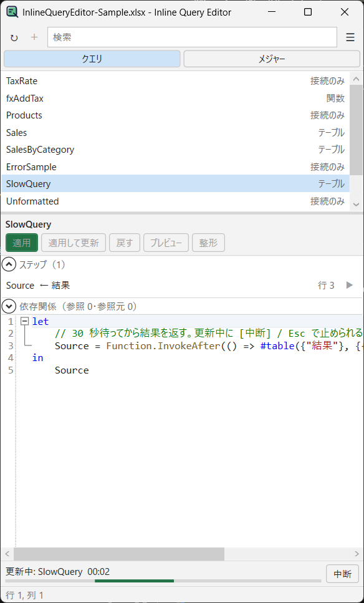Viewport: 364px width, 603px height.
Task: Click the 行 1, 列 1 status text
Action: [x=25, y=596]
